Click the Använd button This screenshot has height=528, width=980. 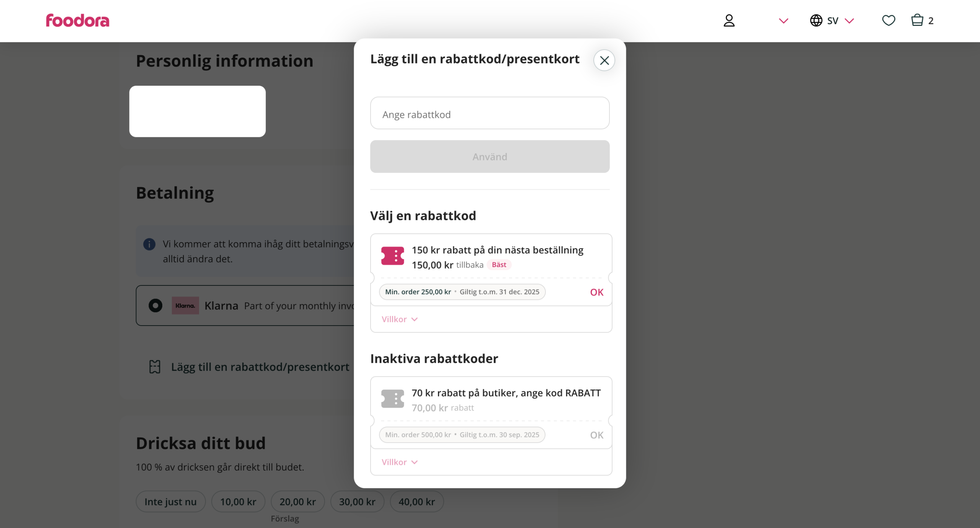point(490,156)
